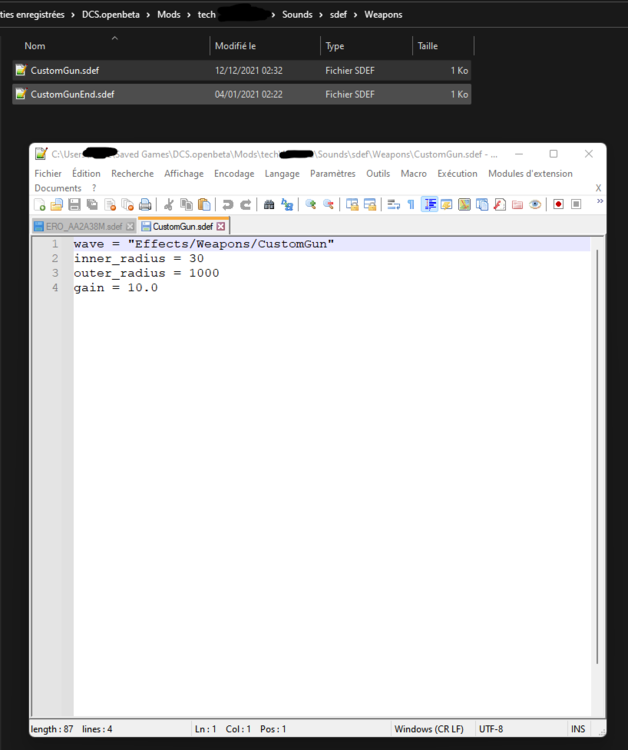Toggle the Function List icon

(x=500, y=205)
